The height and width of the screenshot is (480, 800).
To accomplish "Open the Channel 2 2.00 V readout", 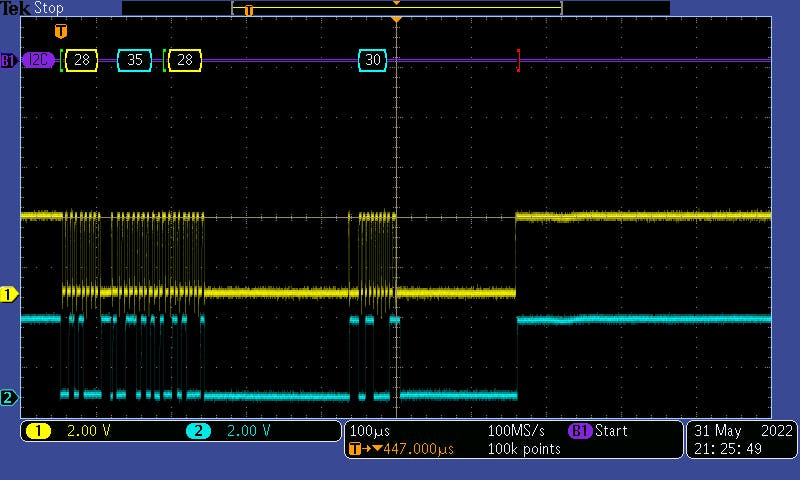I will [230, 431].
